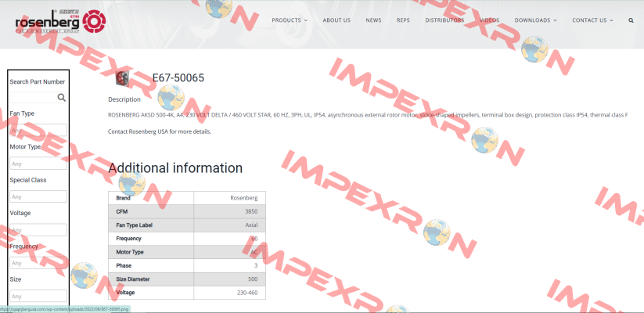Click the Size Diameter label cell

[151, 279]
